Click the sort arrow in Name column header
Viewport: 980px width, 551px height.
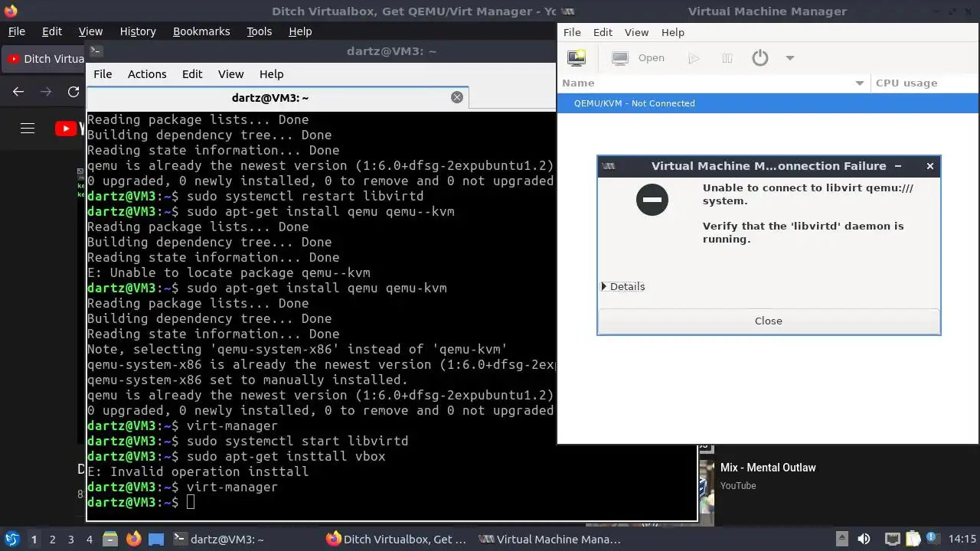click(x=859, y=83)
